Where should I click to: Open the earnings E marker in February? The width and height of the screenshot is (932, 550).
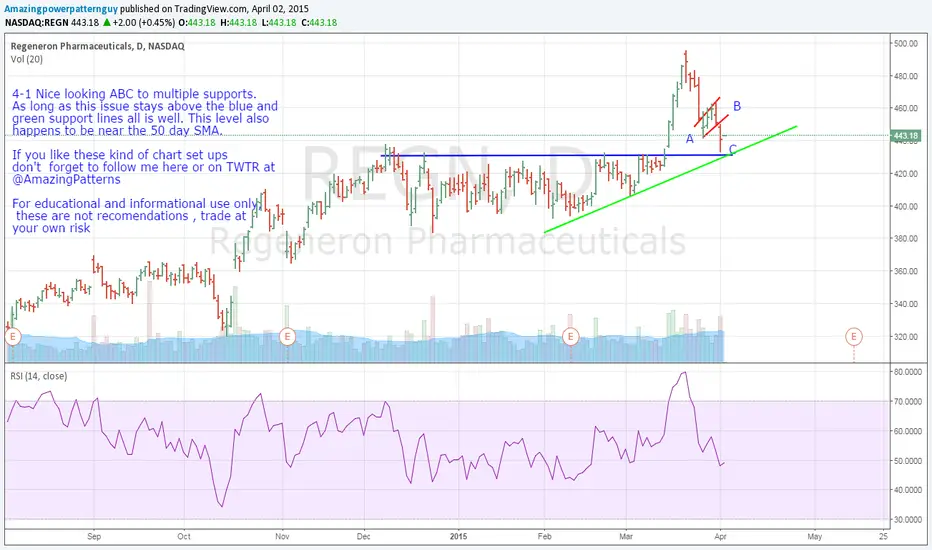tap(571, 337)
